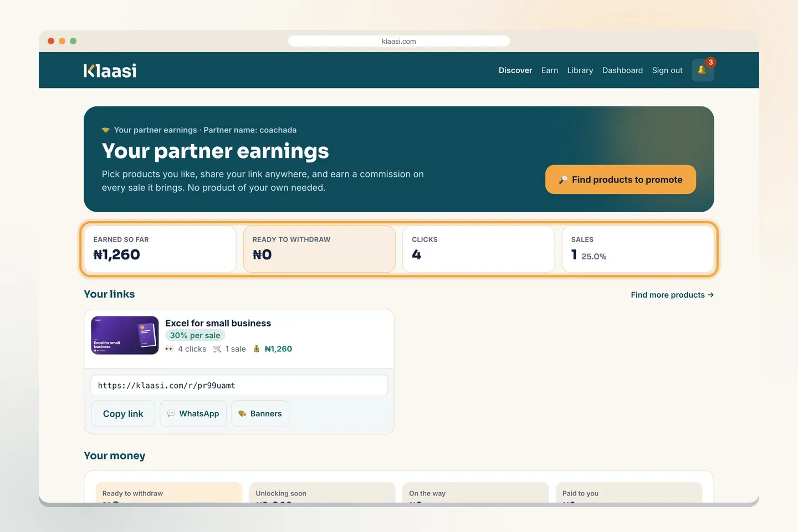Click the Ready to withdraw money tile
798x532 pixels.
pos(169,493)
